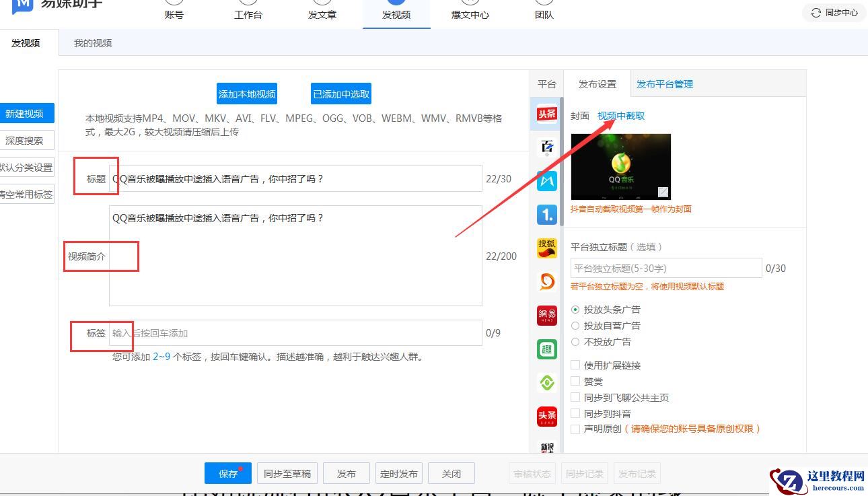Open the 工作台 top navigation tab
Image resolution: width=868 pixels, height=496 pixels.
[248, 14]
